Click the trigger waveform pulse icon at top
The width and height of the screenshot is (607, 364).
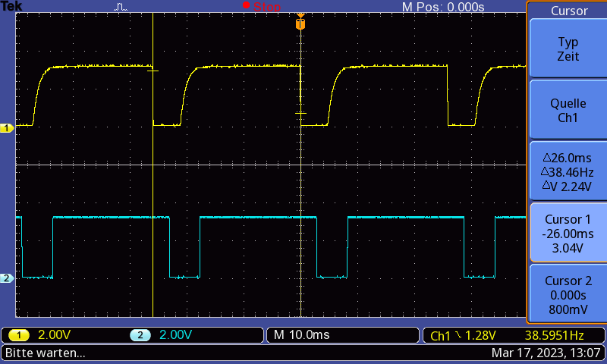click(121, 7)
